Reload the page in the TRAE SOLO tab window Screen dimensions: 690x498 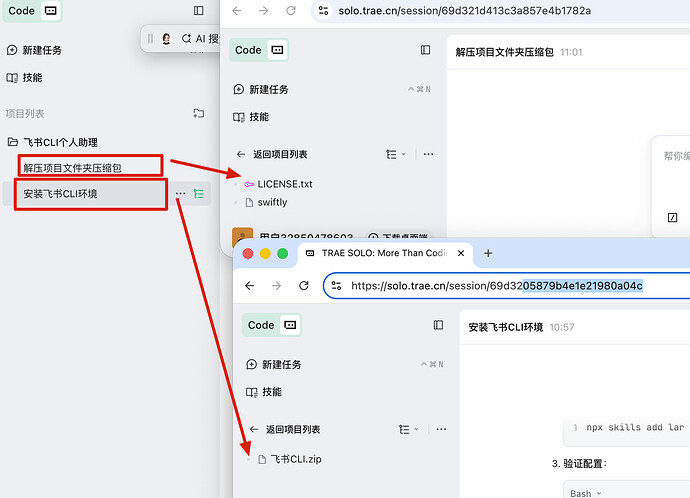click(304, 286)
